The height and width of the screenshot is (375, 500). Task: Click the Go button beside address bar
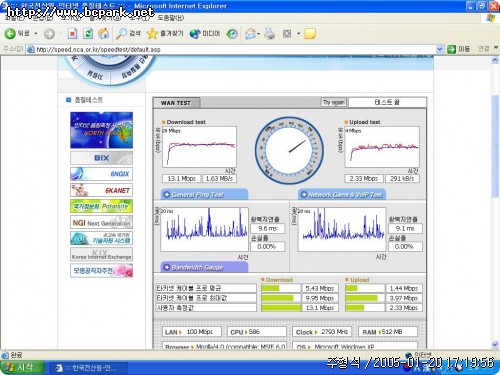tap(459, 49)
